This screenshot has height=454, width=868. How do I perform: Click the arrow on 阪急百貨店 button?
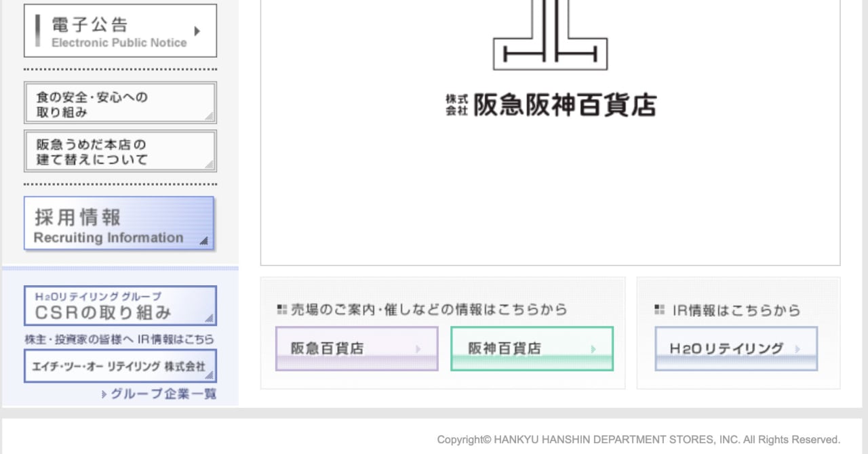[x=418, y=349]
